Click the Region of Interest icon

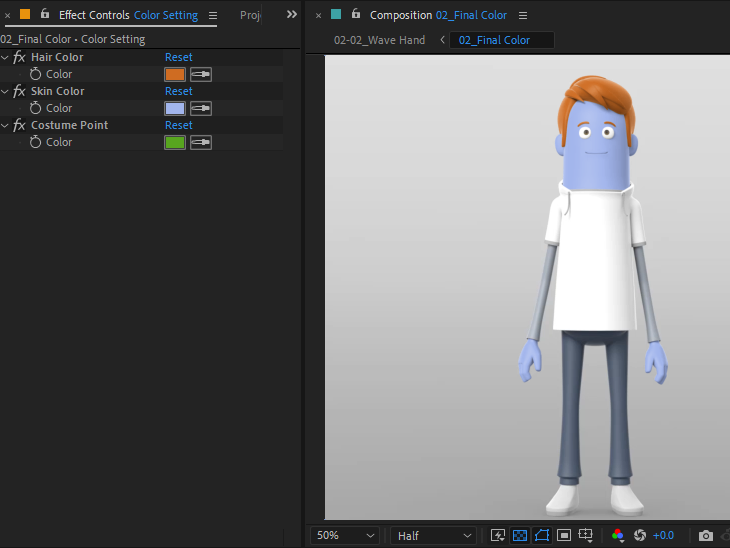point(564,535)
